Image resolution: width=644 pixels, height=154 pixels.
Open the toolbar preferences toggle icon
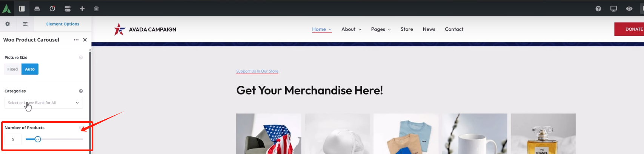(x=68, y=8)
